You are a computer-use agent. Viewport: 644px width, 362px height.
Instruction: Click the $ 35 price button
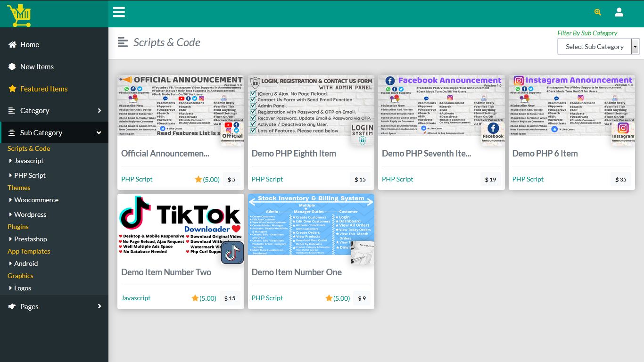(621, 180)
